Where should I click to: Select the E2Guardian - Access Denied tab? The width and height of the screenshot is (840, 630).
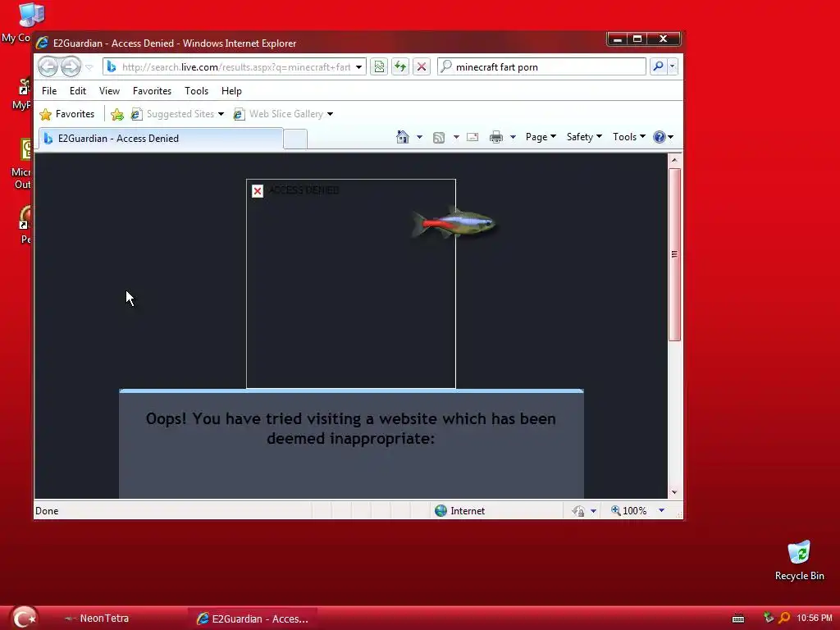coord(161,138)
